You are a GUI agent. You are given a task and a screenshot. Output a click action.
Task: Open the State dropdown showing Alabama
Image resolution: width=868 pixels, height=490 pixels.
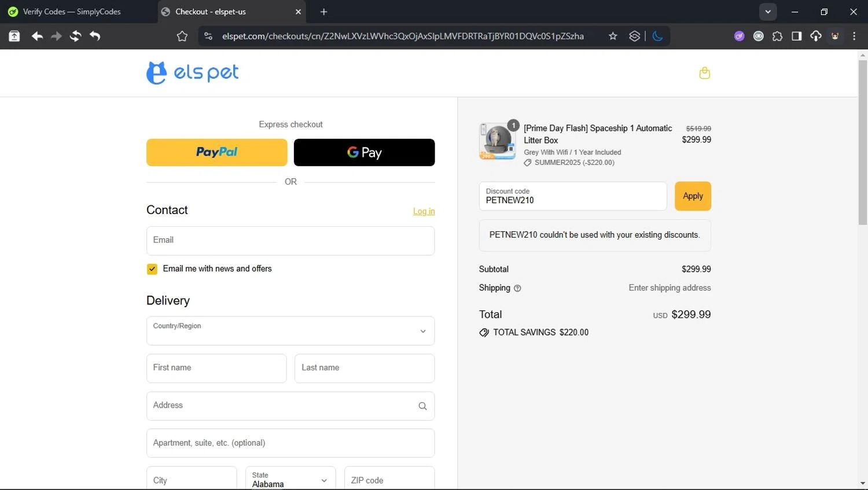pyautogui.click(x=290, y=480)
